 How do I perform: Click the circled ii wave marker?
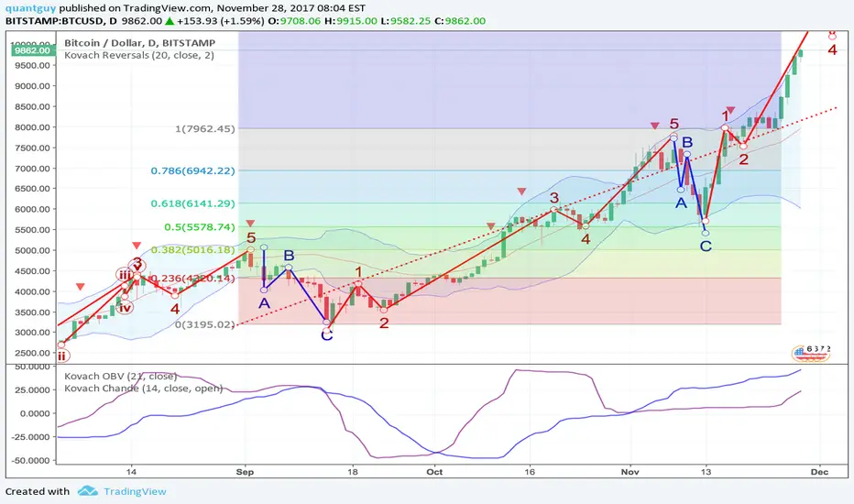pyautogui.click(x=61, y=356)
